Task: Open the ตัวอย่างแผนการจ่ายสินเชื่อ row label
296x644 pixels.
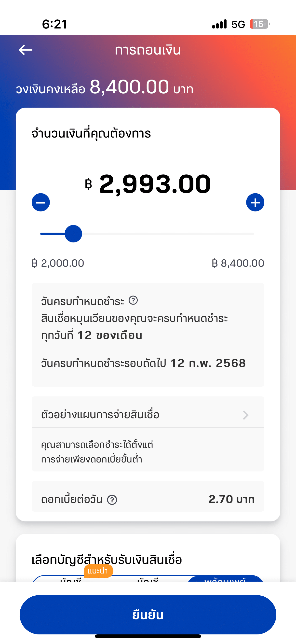Action: 100,415
